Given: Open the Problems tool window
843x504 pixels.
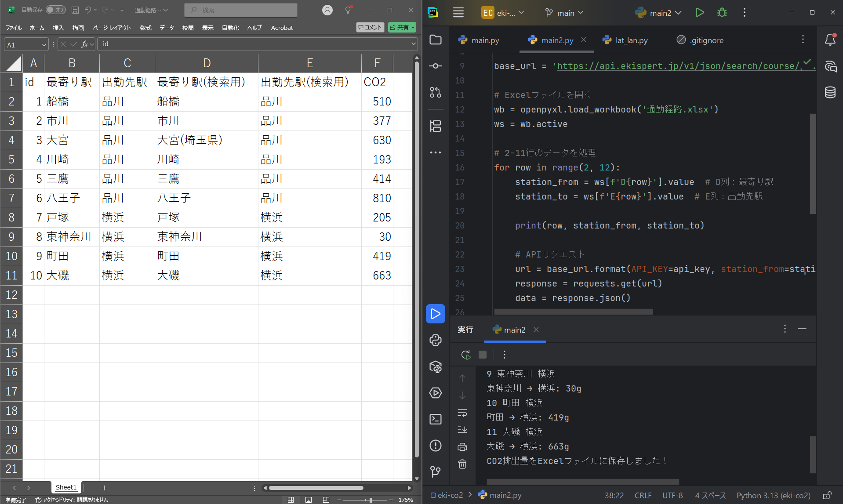Looking at the screenshot, I should (435, 446).
